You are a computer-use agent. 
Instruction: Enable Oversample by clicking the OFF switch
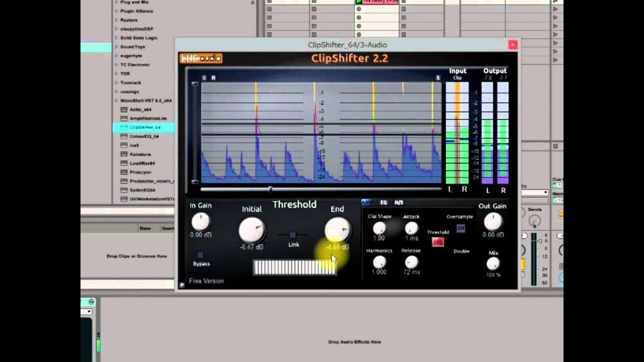coord(460,228)
